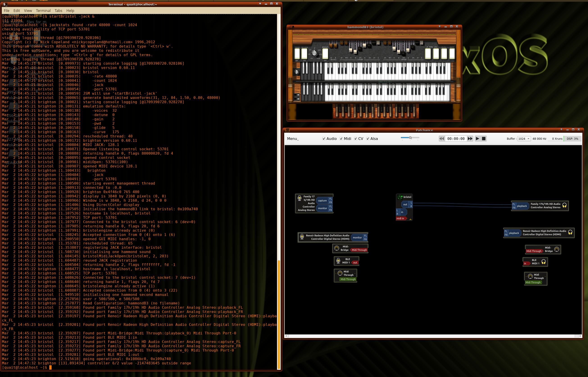Click the BLE MIDI 1 headphones icon
Screen dimensions: 588x377
543,262
